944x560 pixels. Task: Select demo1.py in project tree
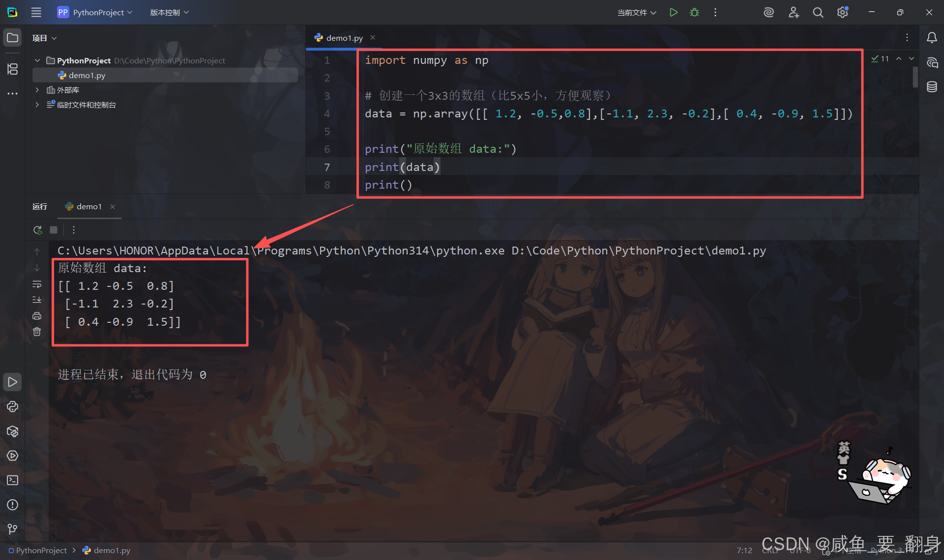click(87, 75)
